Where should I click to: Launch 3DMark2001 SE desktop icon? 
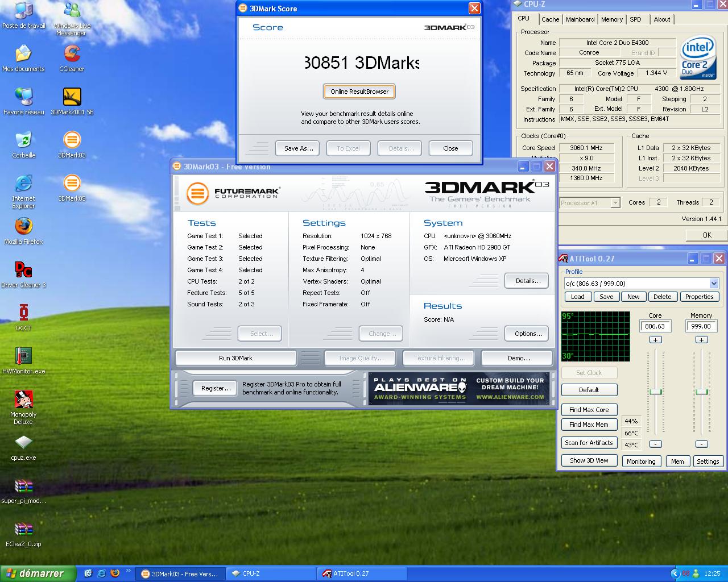pyautogui.click(x=72, y=102)
